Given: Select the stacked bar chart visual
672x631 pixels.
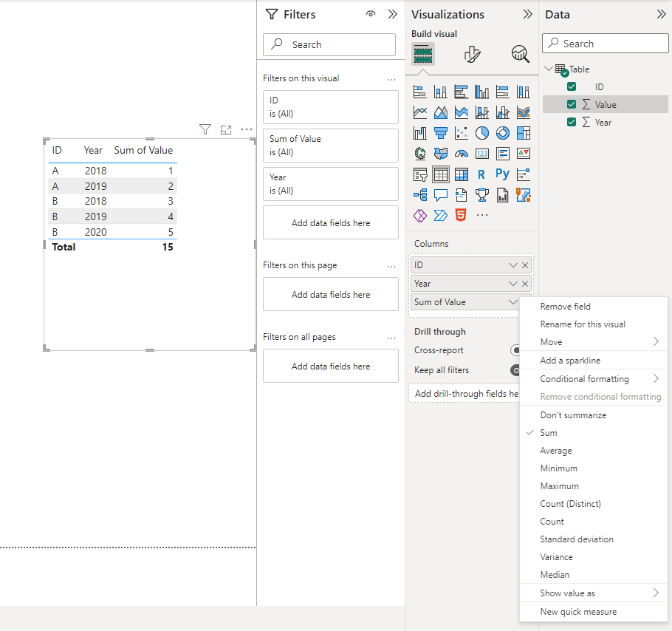Looking at the screenshot, I should click(419, 92).
